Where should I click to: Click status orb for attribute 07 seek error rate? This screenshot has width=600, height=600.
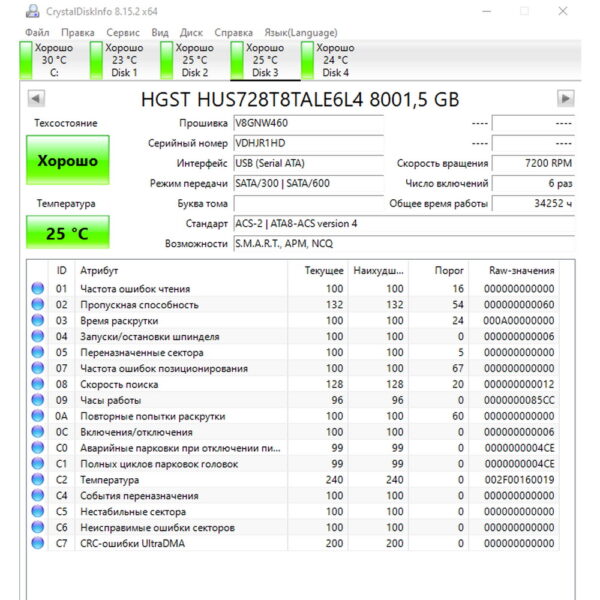click(38, 368)
